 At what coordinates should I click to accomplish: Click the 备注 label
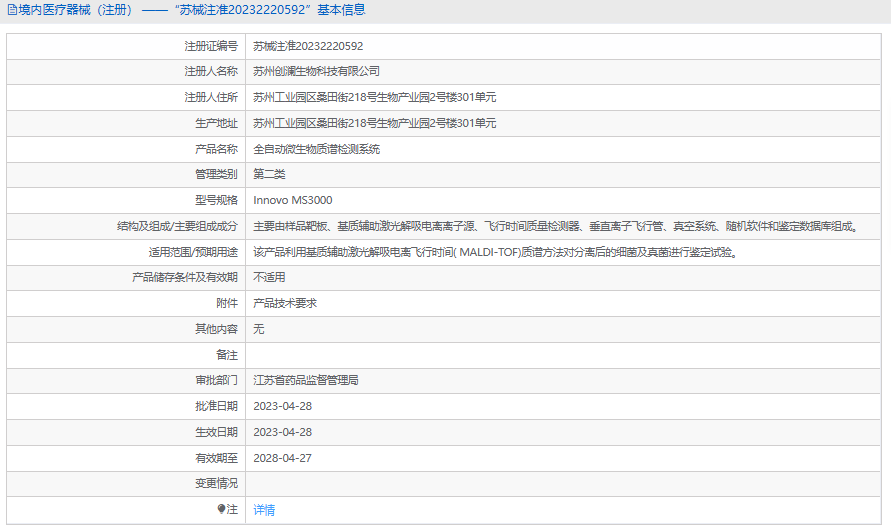tap(227, 355)
